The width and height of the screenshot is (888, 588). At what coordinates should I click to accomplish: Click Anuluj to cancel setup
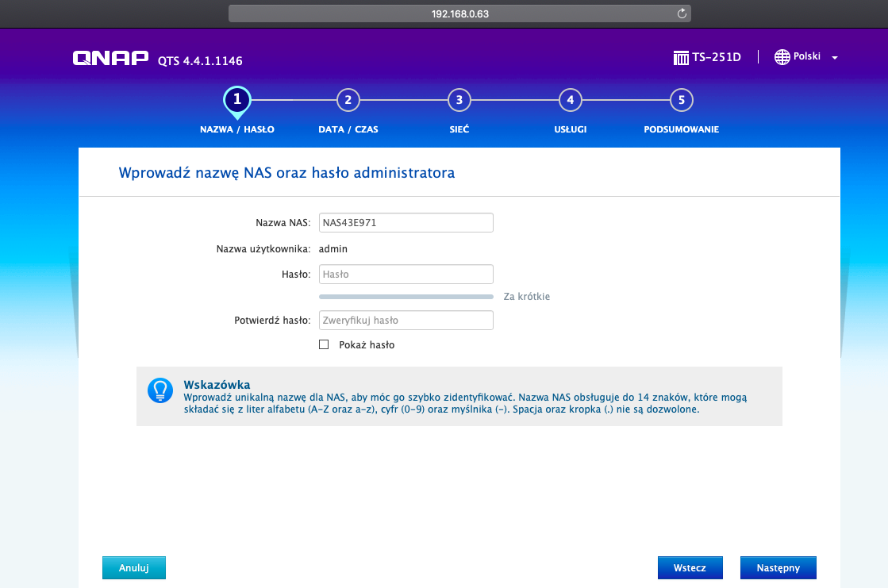coord(133,567)
